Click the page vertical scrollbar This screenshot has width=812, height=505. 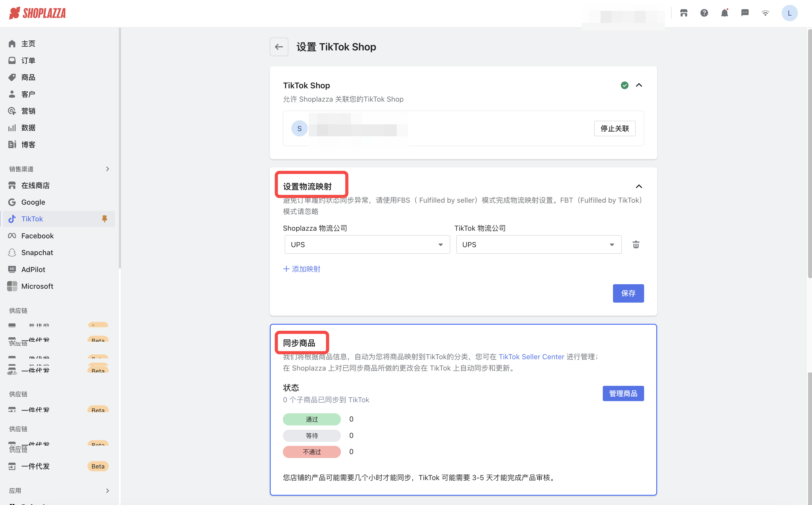(809, 154)
